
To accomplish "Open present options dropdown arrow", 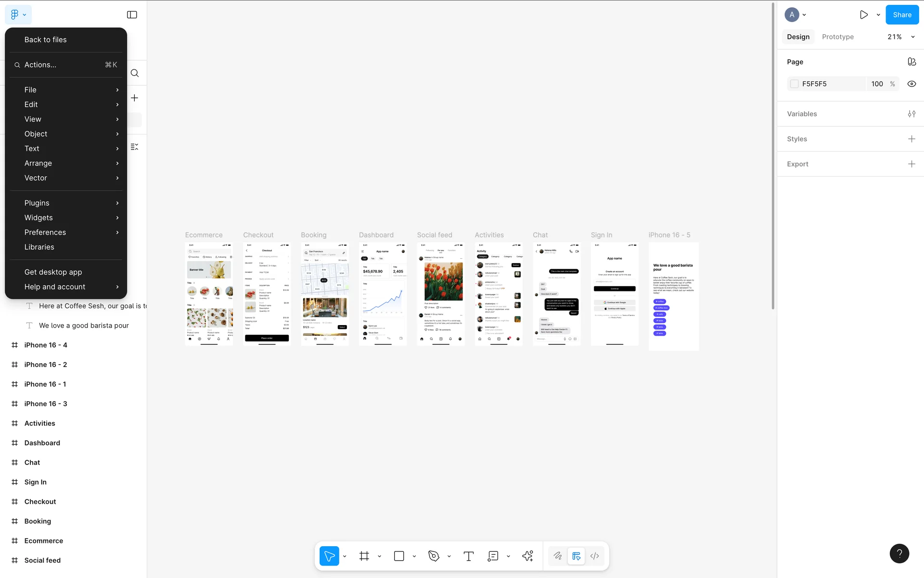I will click(x=878, y=15).
